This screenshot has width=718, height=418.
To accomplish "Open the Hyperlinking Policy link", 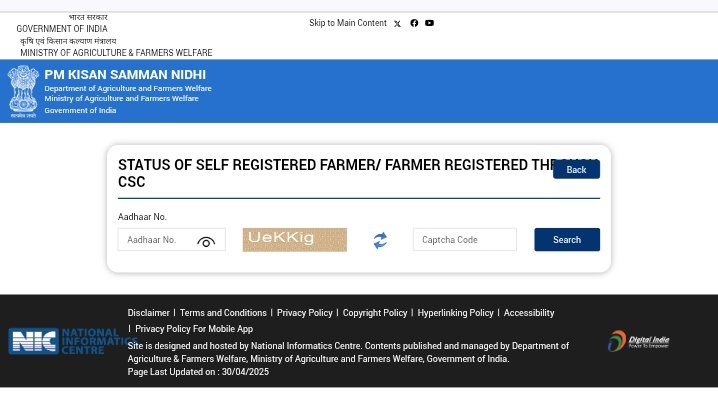I will click(x=455, y=313).
